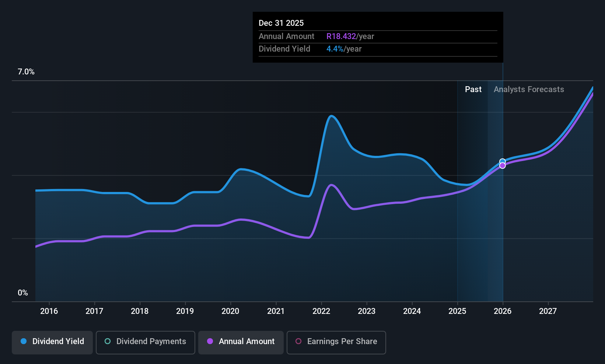The width and height of the screenshot is (605, 364).
Task: Click the 2027 x-axis year label
Action: [548, 311]
